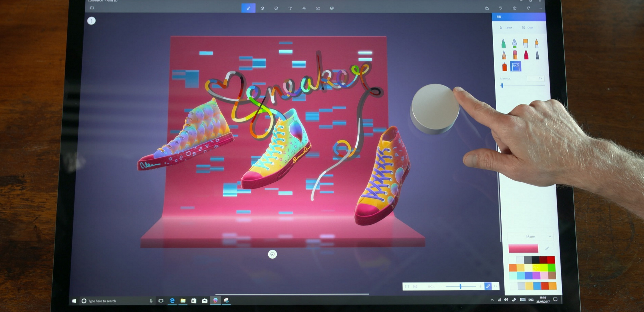This screenshot has width=644, height=312.
Task: Open Task View on the taskbar
Action: (161, 301)
